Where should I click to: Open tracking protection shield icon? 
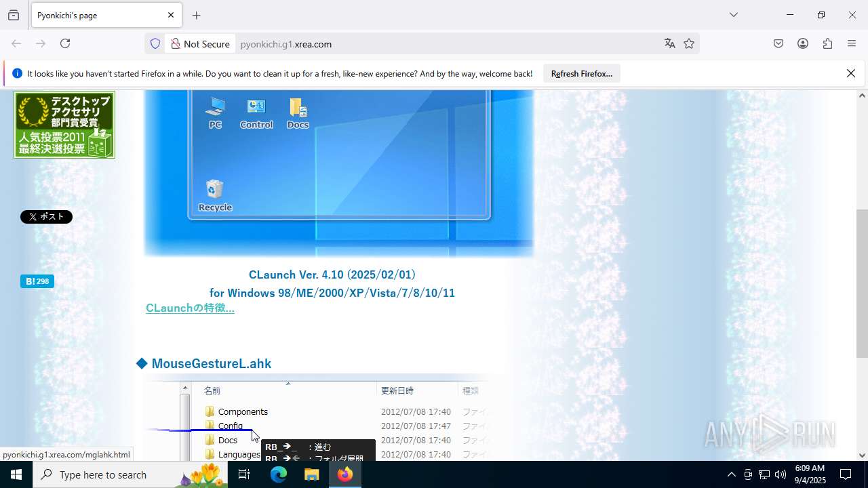tap(155, 43)
